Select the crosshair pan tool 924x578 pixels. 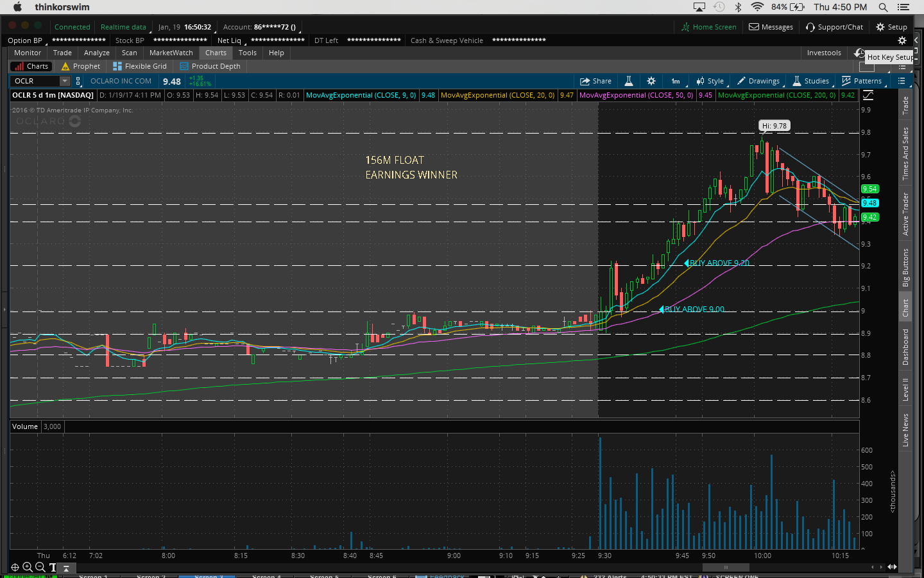[15, 567]
